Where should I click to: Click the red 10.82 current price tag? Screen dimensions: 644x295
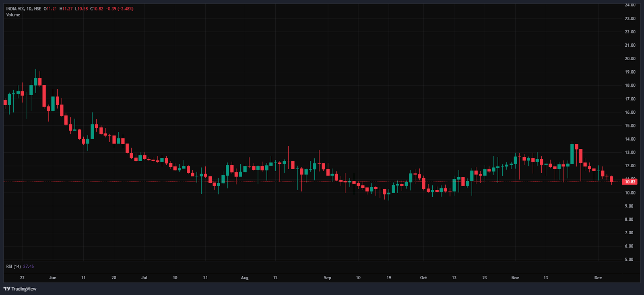coord(630,182)
